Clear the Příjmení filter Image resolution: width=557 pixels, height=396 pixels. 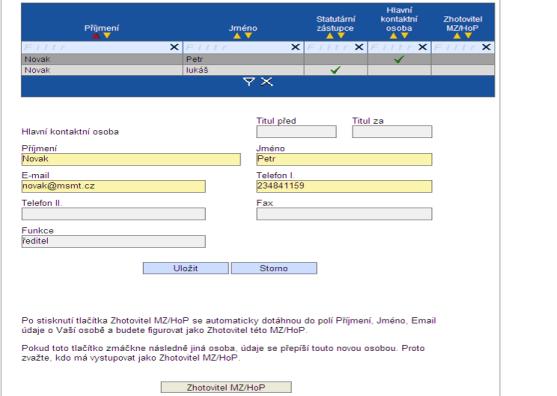[x=174, y=47]
